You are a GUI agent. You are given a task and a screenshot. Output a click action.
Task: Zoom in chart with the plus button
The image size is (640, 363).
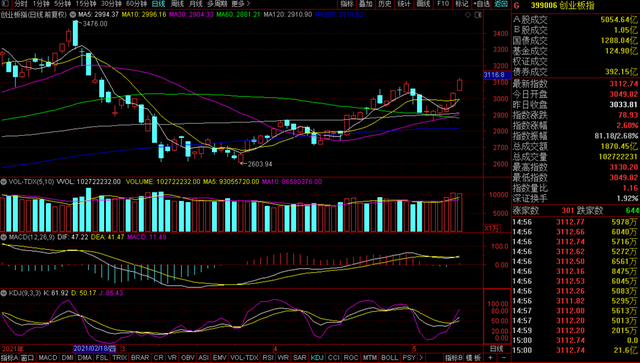coord(491,358)
